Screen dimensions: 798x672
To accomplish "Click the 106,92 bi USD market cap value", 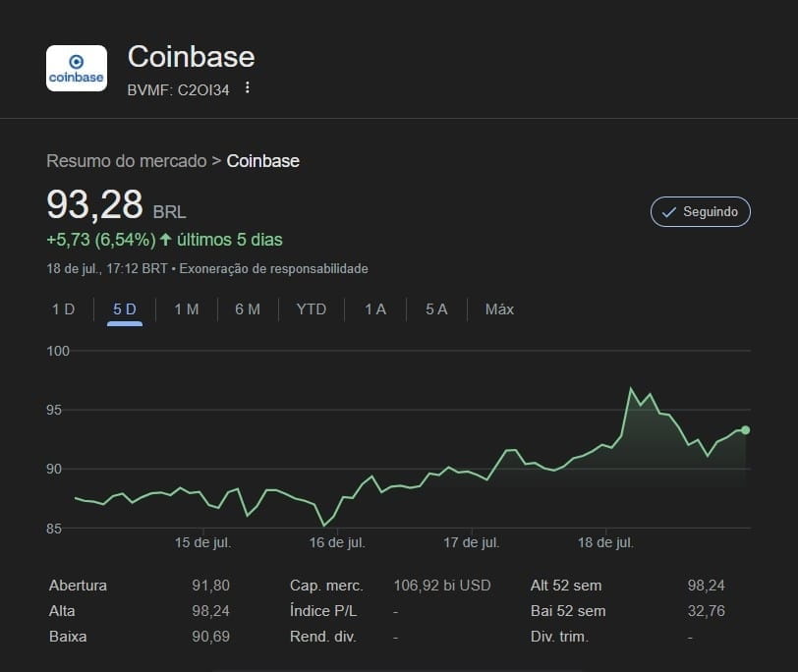I will 442,586.
